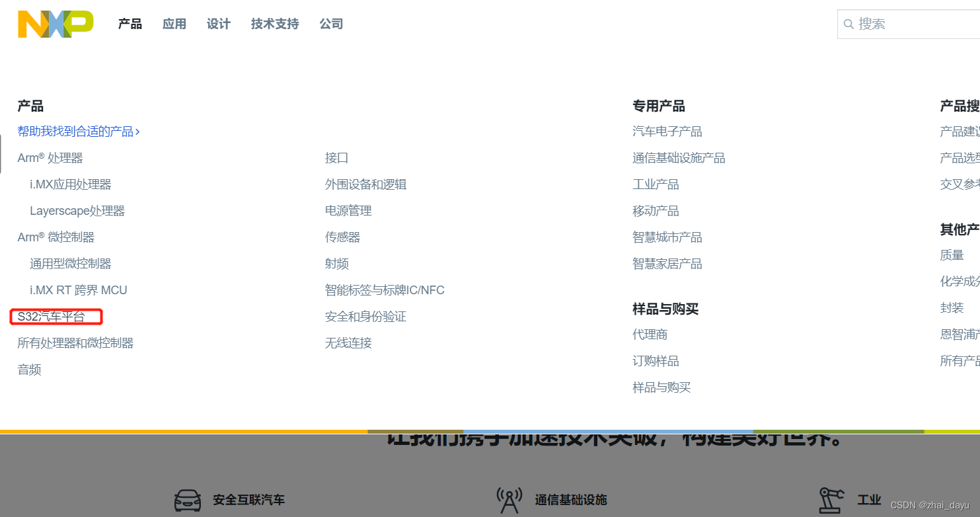Click the 工业 label at page bottom
Viewport: 980px width, 517px height.
tap(870, 500)
